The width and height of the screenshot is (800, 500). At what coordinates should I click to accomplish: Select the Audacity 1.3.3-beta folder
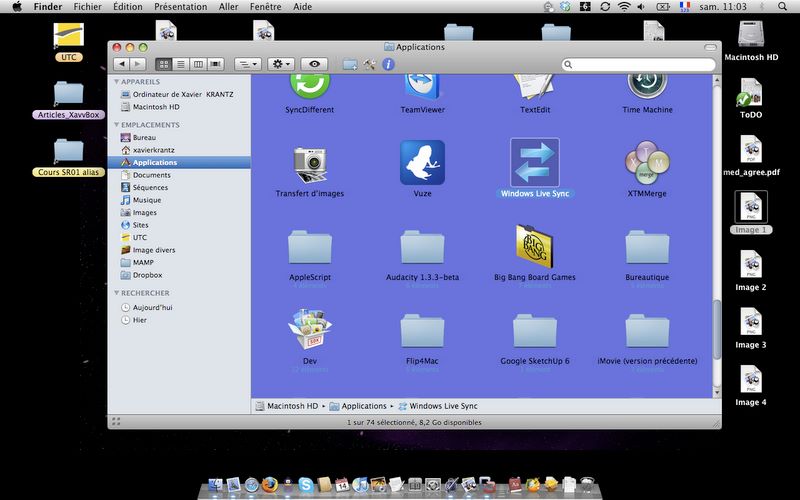(x=422, y=247)
